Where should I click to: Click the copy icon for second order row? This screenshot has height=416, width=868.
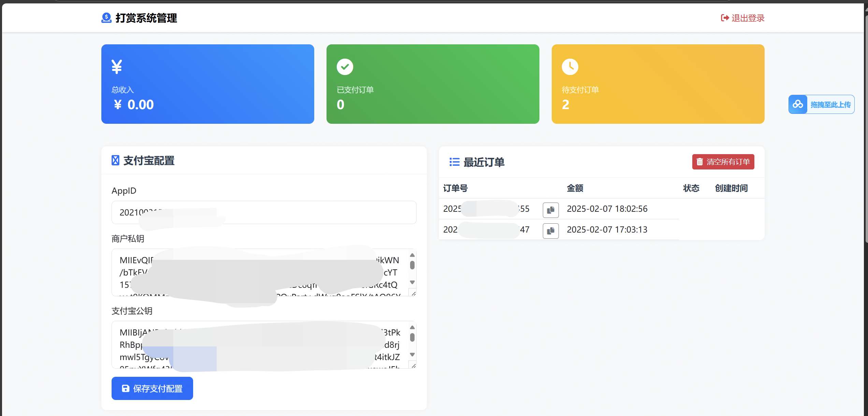[x=551, y=229]
